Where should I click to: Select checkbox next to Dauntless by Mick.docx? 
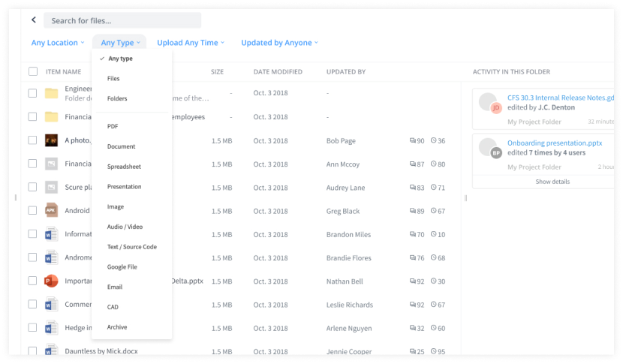click(x=33, y=350)
